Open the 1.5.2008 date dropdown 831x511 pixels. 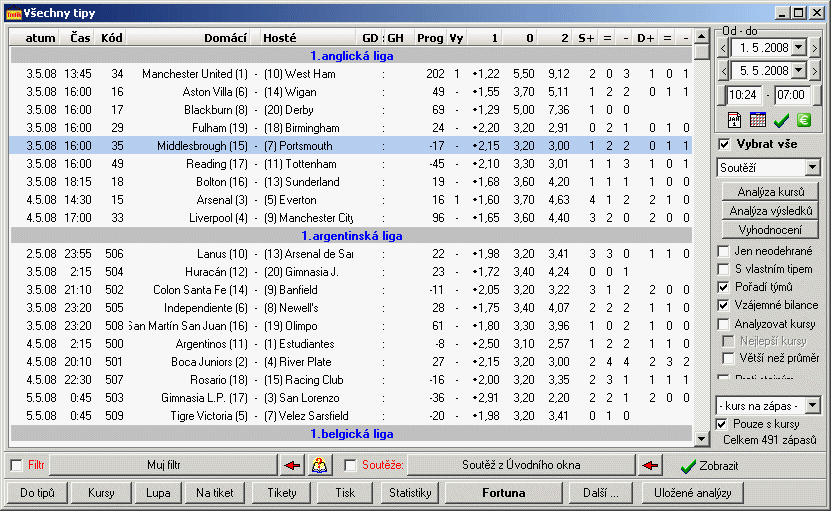tap(799, 48)
